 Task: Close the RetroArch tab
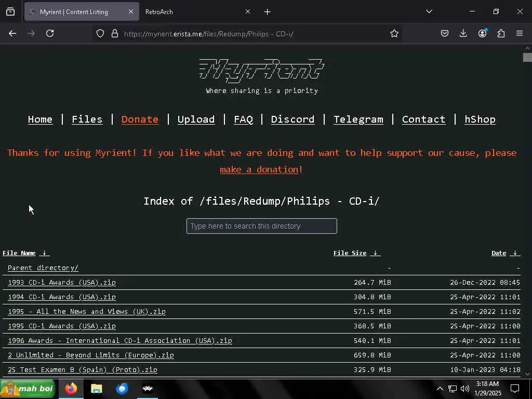(248, 11)
